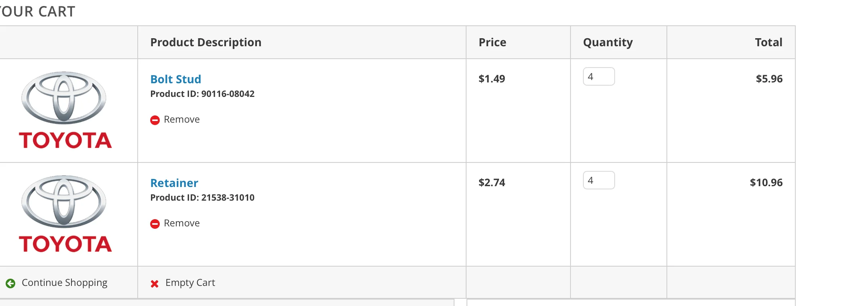Select the Remove text for Retainer
Image resolution: width=868 pixels, height=306 pixels.
181,223
